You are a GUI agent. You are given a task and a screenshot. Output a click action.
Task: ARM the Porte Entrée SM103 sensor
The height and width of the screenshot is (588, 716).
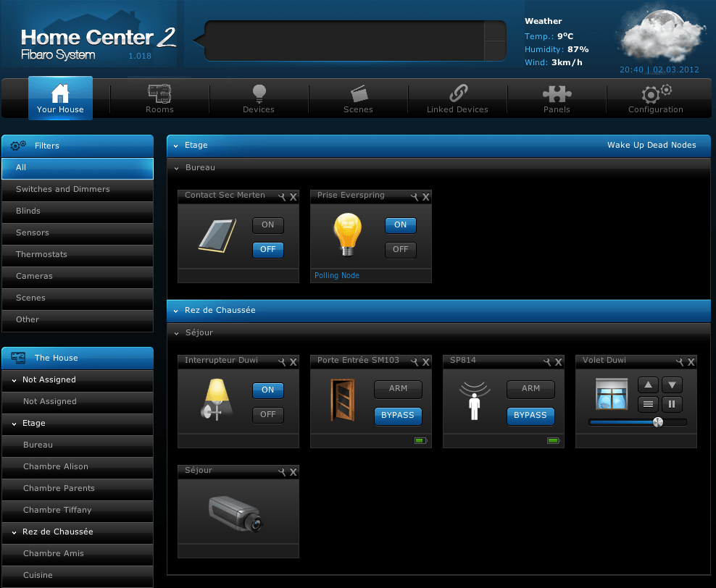pyautogui.click(x=398, y=389)
